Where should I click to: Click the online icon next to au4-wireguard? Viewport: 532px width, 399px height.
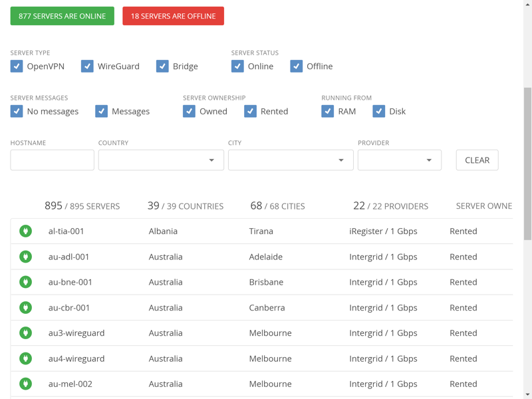tap(25, 358)
